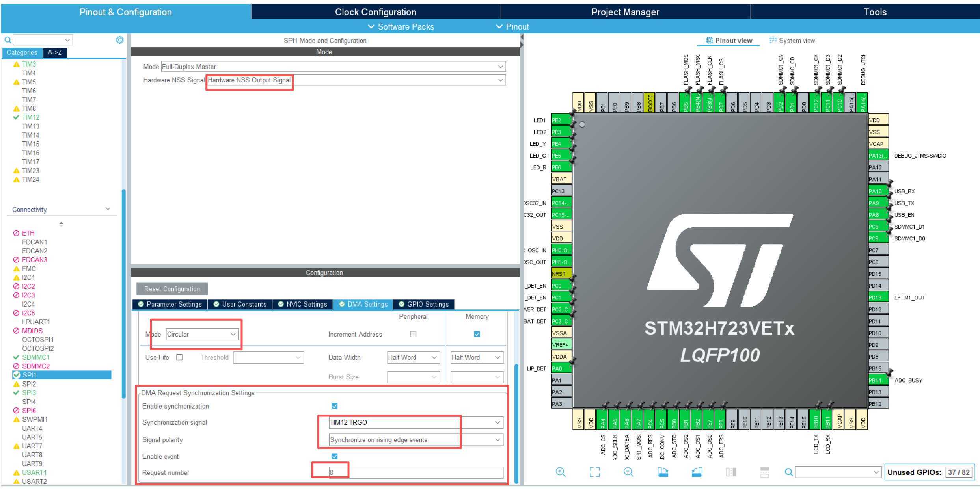Click the PD13 pin labeled LPTIM1_OUT
This screenshot has width=980, height=489.
pyautogui.click(x=878, y=297)
